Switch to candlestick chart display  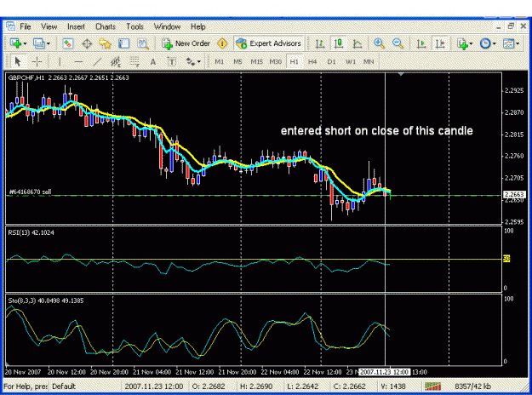pyautogui.click(x=338, y=43)
